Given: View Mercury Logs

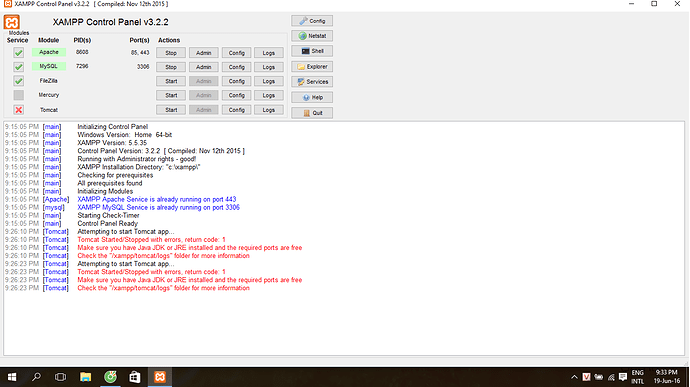Looking at the screenshot, I should (x=268, y=95).
